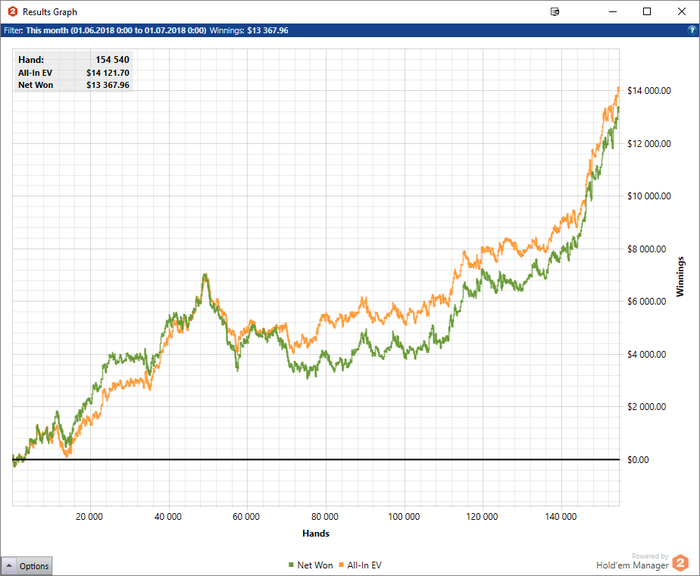The width and height of the screenshot is (700, 576).
Task: Click the screenshot icon in title bar
Action: click(x=555, y=12)
